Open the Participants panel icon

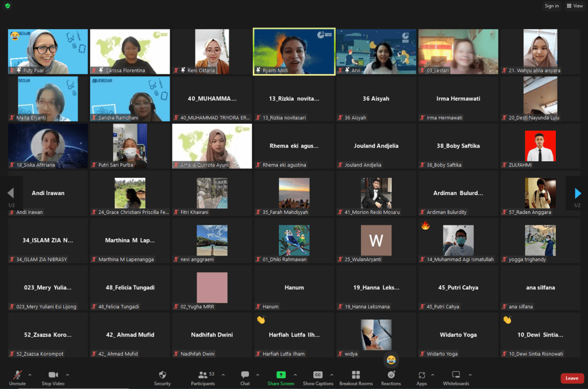coord(202,375)
